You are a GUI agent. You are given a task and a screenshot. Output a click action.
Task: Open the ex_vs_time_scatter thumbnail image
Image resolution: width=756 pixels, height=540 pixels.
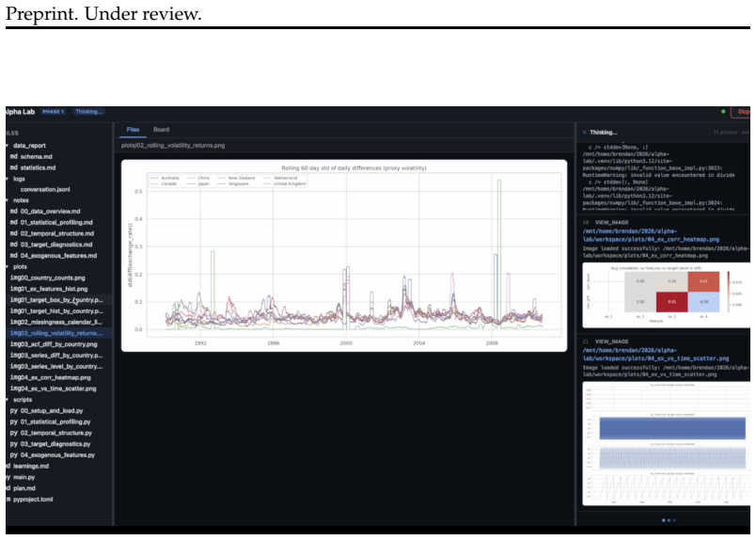(x=666, y=443)
